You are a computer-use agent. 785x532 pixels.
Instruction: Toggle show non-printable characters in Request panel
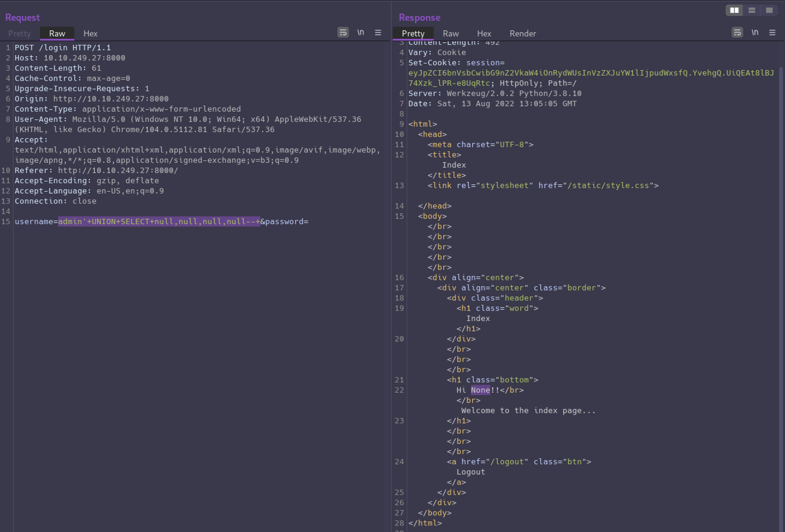coord(360,32)
